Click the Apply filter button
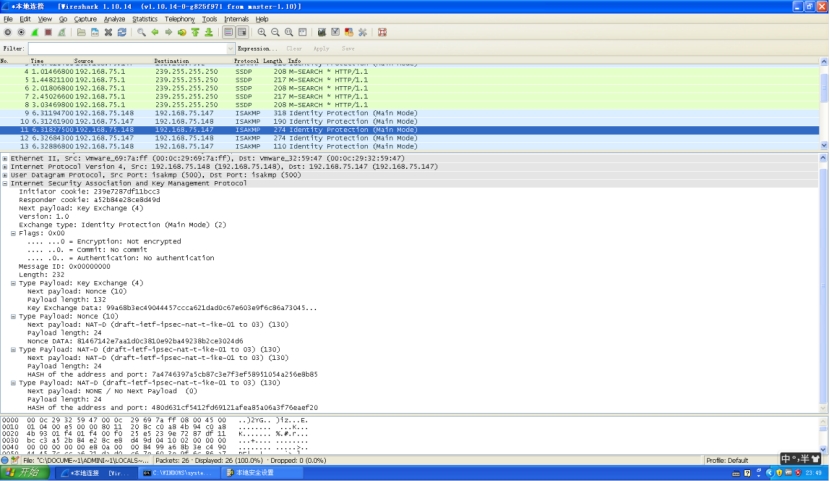 click(321, 48)
